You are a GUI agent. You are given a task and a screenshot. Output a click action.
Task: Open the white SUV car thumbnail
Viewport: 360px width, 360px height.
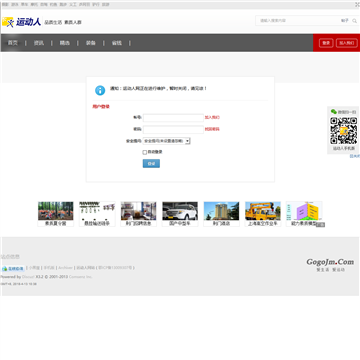coord(180,211)
